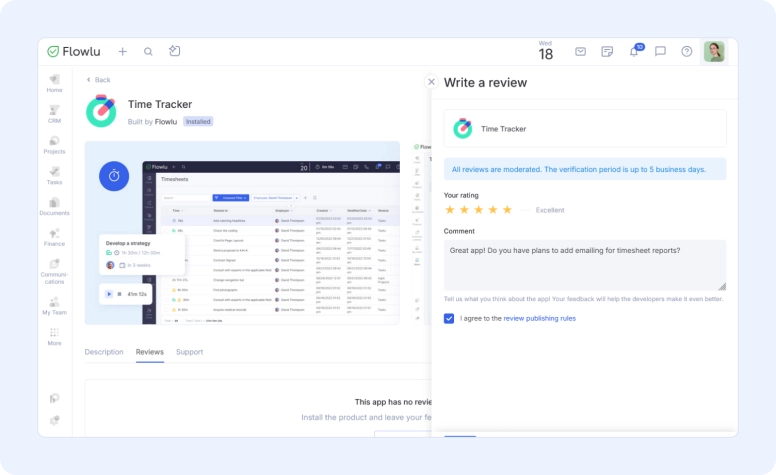Open Projects in sidebar
776x475 pixels.
pyautogui.click(x=54, y=145)
